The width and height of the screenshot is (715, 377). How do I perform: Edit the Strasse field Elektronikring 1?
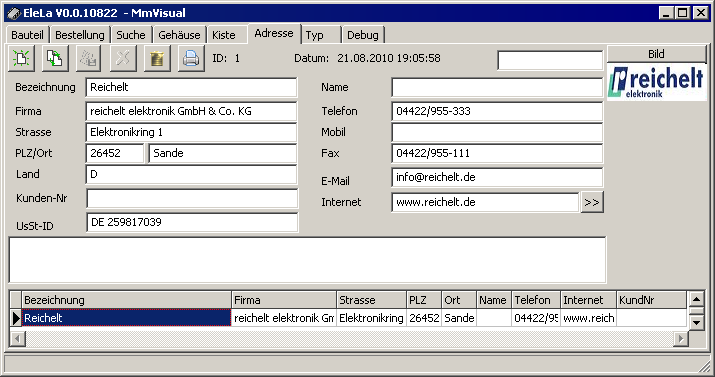click(x=191, y=132)
